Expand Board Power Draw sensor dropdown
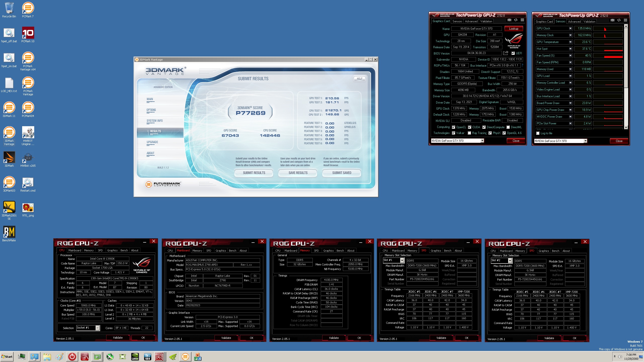The height and width of the screenshot is (362, 644). point(570,103)
